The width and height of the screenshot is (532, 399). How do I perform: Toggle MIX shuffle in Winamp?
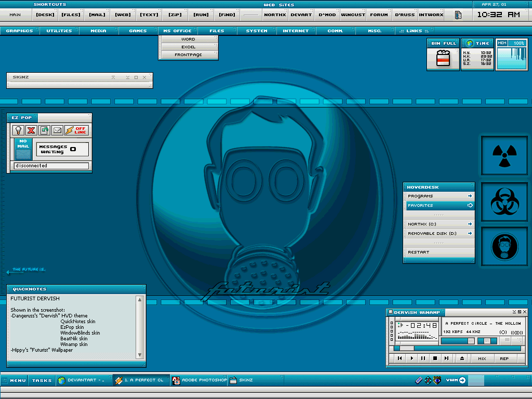pos(482,358)
